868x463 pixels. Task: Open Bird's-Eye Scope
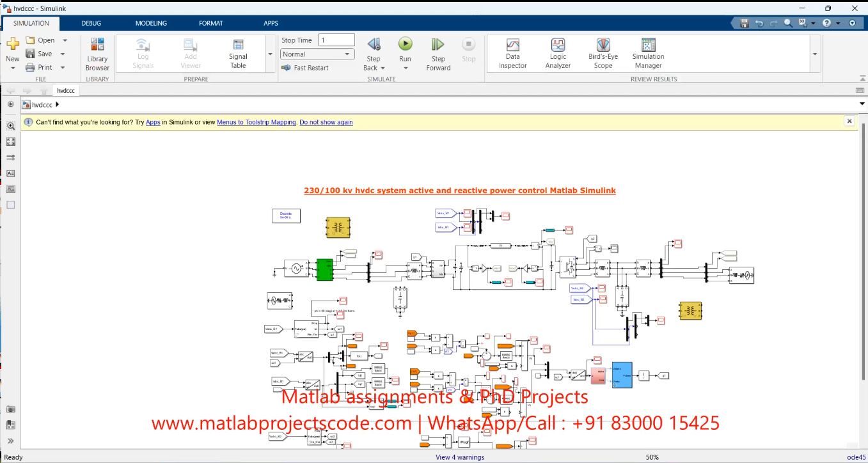pos(603,54)
